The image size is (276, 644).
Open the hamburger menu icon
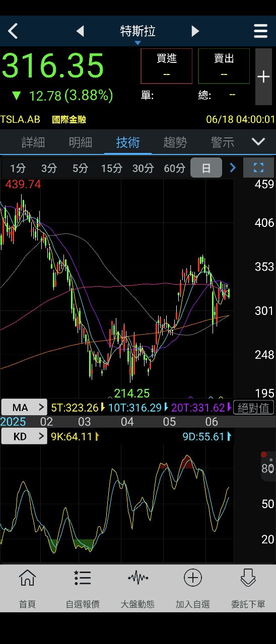tap(260, 31)
